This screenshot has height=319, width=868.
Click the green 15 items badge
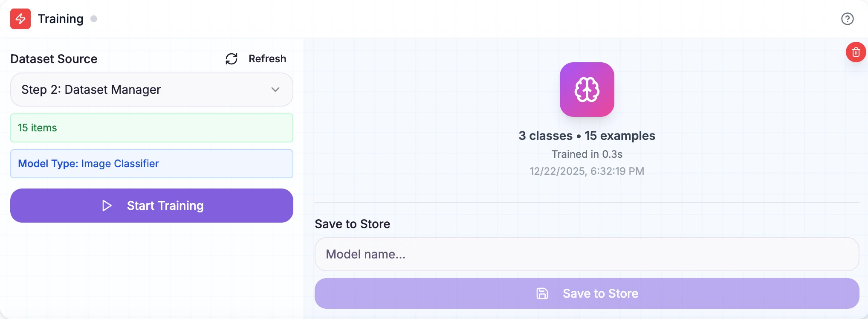(x=151, y=128)
